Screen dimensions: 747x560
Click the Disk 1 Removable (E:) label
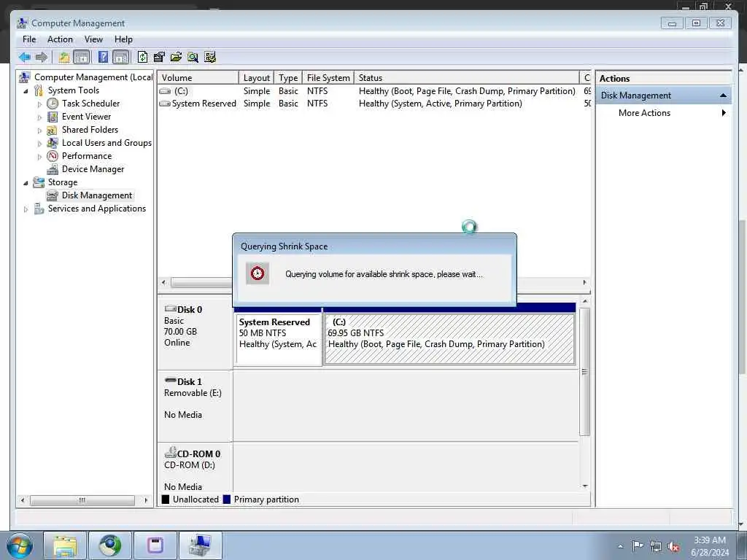pyautogui.click(x=195, y=405)
